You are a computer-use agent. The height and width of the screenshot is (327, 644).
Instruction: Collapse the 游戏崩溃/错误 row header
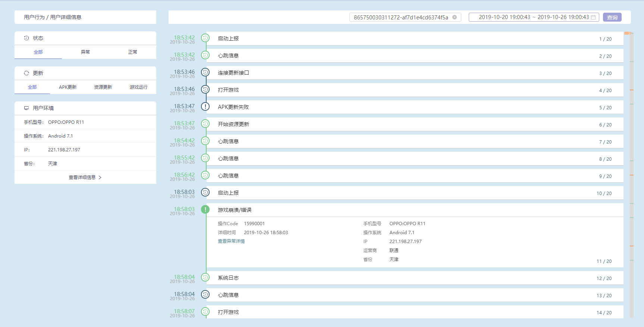coord(415,210)
